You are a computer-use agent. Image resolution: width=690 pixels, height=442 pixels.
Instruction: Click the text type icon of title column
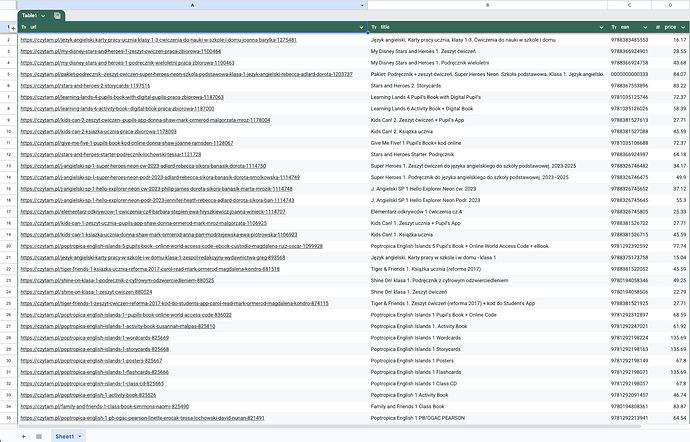pos(374,27)
